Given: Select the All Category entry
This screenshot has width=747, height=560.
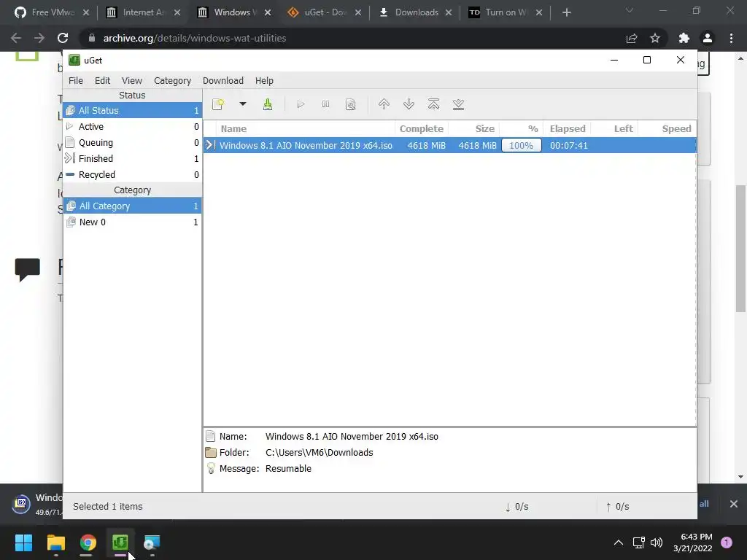Looking at the screenshot, I should click(x=133, y=206).
